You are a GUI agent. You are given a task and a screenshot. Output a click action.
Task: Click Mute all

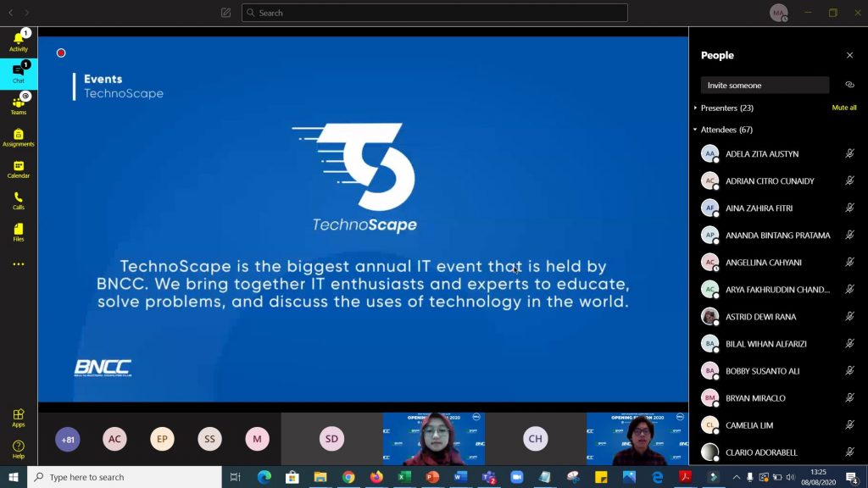(x=843, y=108)
